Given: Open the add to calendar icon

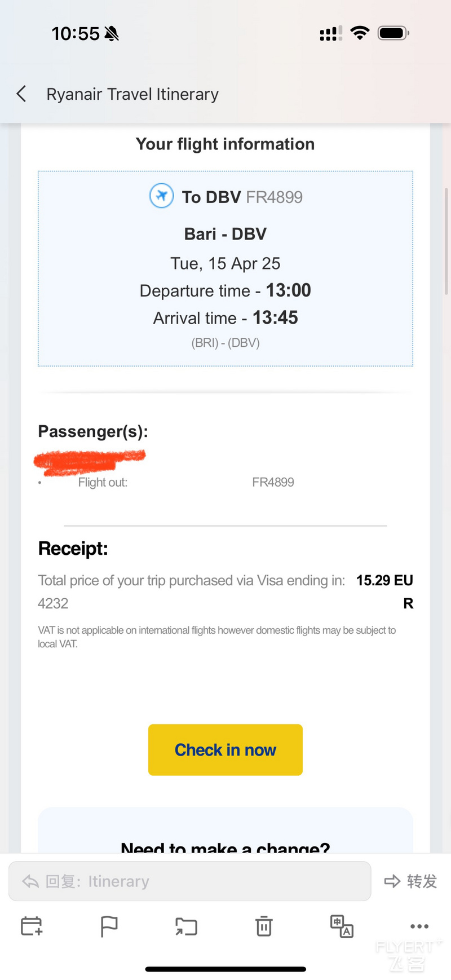Looking at the screenshot, I should [x=32, y=926].
